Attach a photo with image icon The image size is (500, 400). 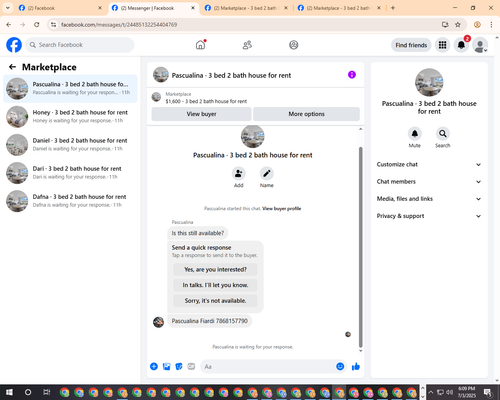(166, 366)
